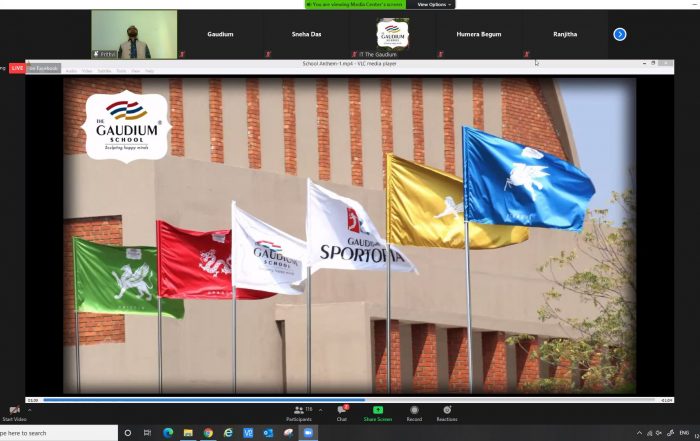The image size is (700, 441).
Task: Click the Start Video camera icon
Action: 14,410
